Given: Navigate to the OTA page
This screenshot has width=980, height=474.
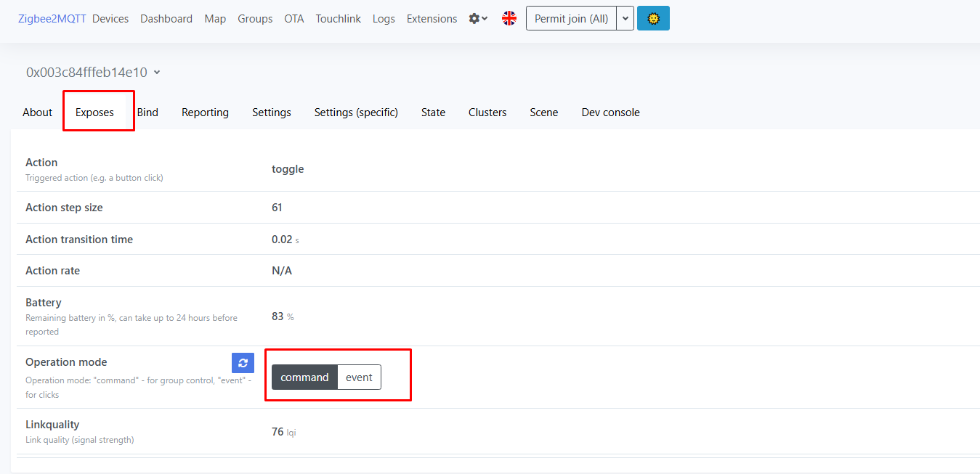Looking at the screenshot, I should (x=294, y=19).
